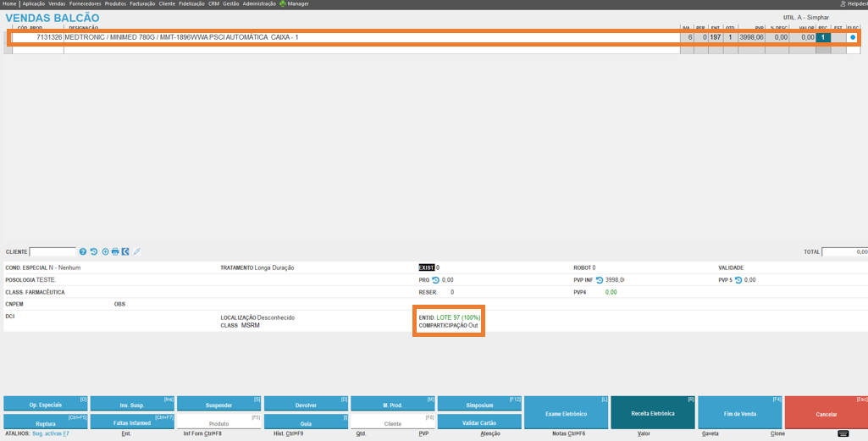
Task: Select the highlighted REC cell in product row
Action: [822, 37]
